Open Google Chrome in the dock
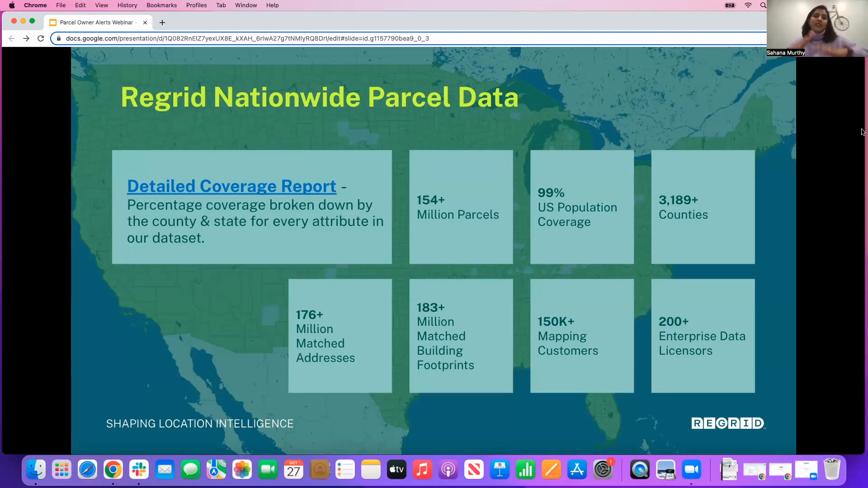The width and height of the screenshot is (868, 488). [113, 470]
